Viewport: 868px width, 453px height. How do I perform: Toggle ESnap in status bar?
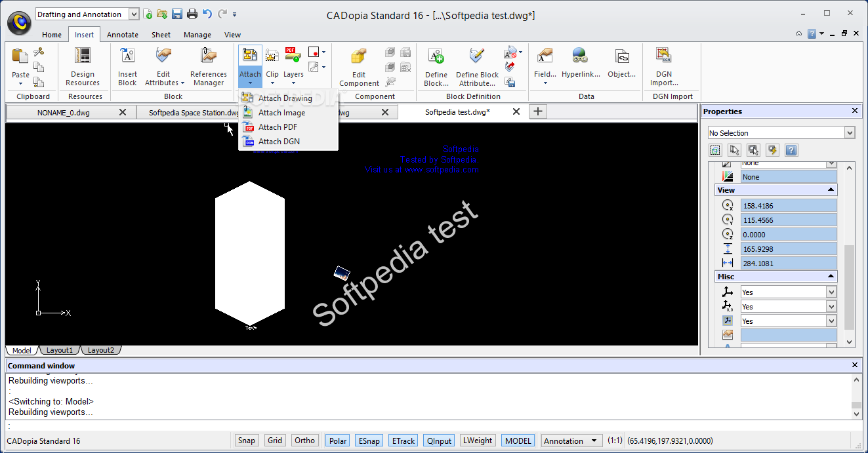[x=369, y=441]
